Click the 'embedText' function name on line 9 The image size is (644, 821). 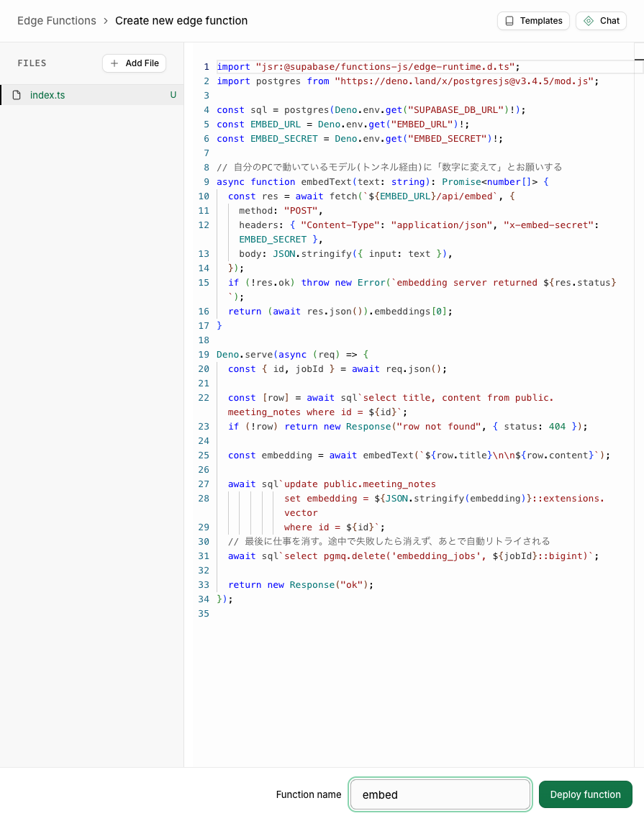tap(326, 182)
